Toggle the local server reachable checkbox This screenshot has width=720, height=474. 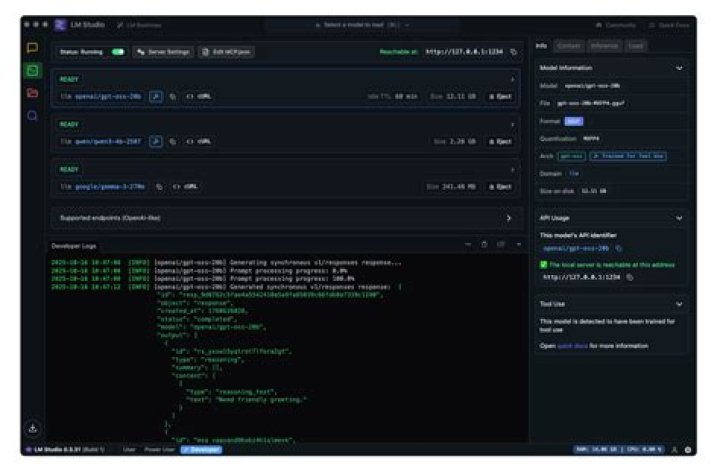pyautogui.click(x=543, y=265)
